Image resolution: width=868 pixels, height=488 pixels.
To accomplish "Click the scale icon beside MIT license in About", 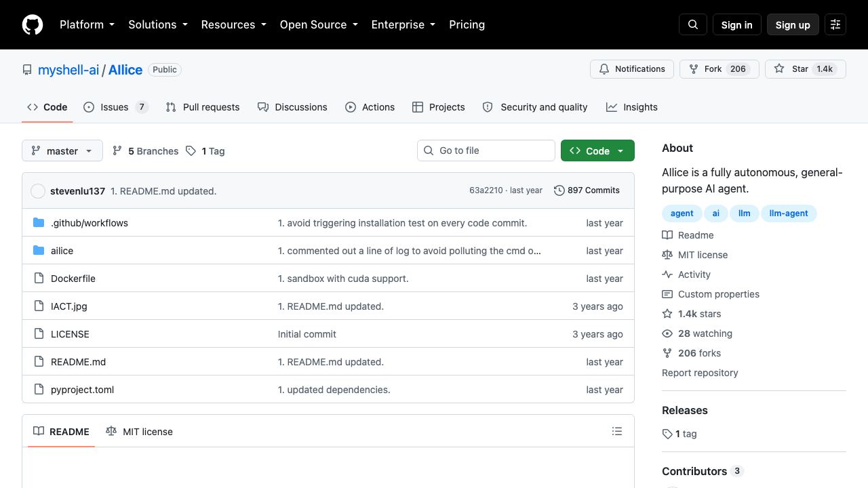I will click(x=667, y=255).
